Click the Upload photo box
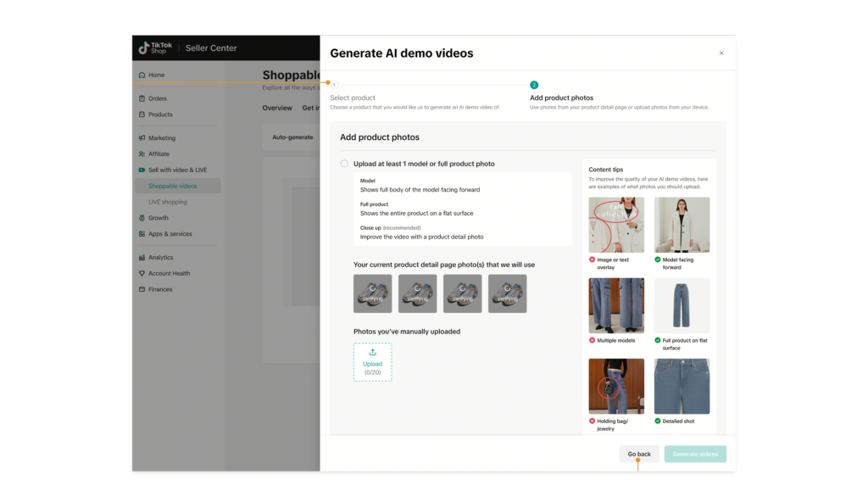Viewport: 868px width, 497px height. pos(372,362)
